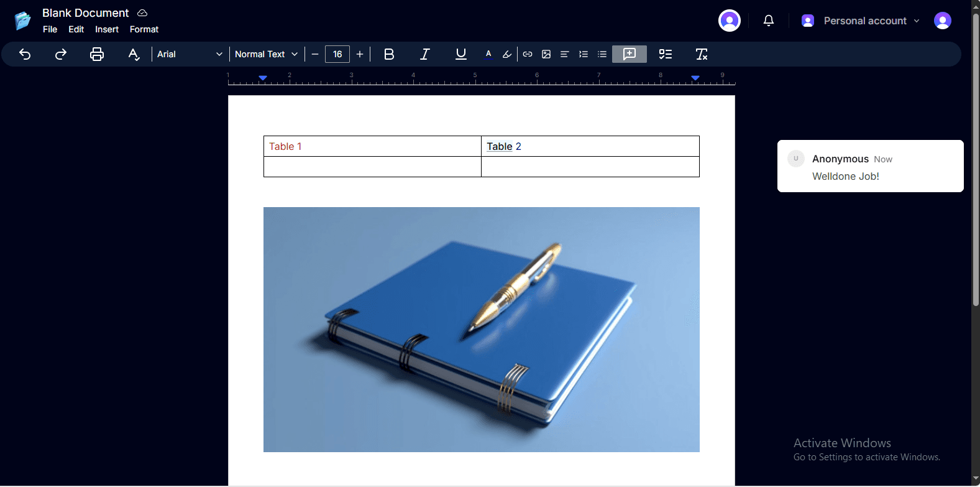
Task: Increase font size with plus button
Action: pos(360,54)
